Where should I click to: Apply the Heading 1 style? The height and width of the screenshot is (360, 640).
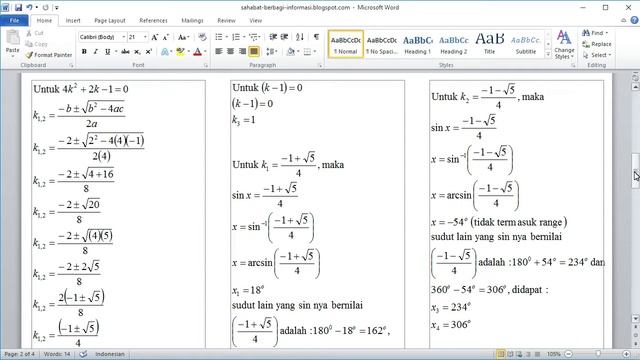coord(418,44)
